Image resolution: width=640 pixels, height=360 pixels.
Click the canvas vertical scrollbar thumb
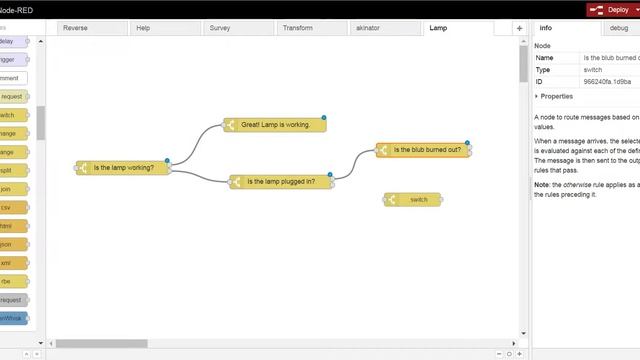[524, 64]
